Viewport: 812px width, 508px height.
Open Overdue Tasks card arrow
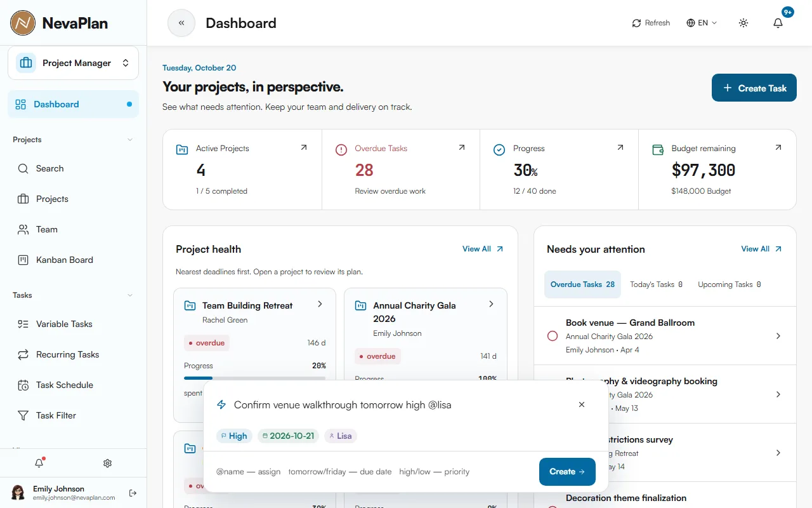pyautogui.click(x=462, y=147)
